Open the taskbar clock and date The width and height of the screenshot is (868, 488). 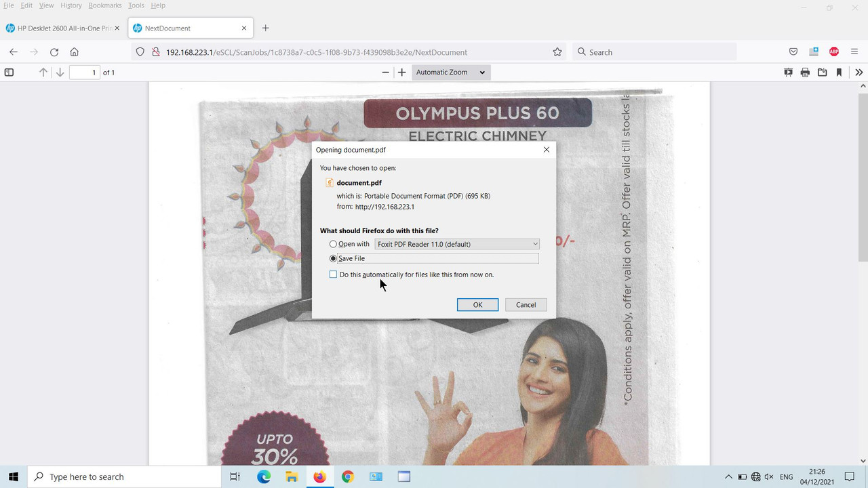click(x=817, y=476)
